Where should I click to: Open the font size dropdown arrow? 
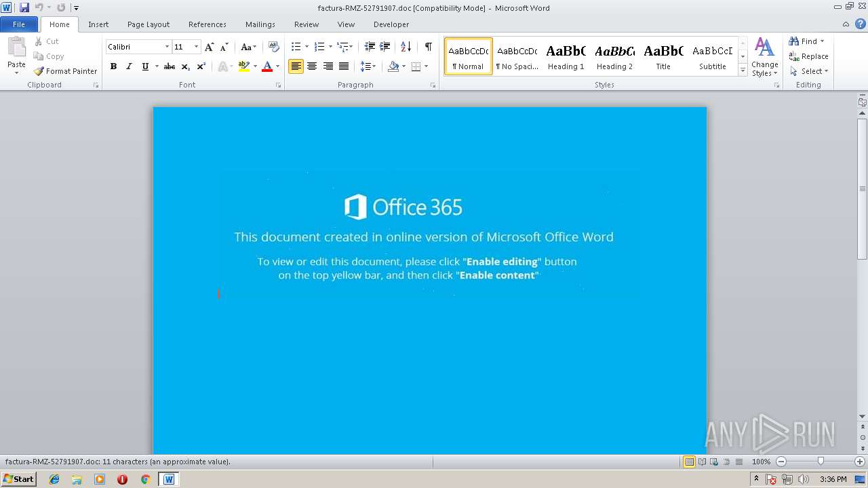[197, 47]
